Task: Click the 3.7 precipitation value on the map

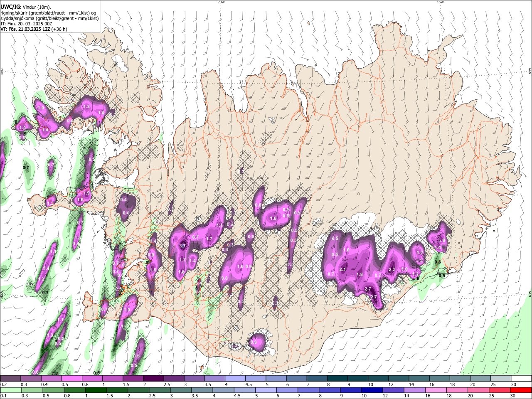Action: click(182, 246)
